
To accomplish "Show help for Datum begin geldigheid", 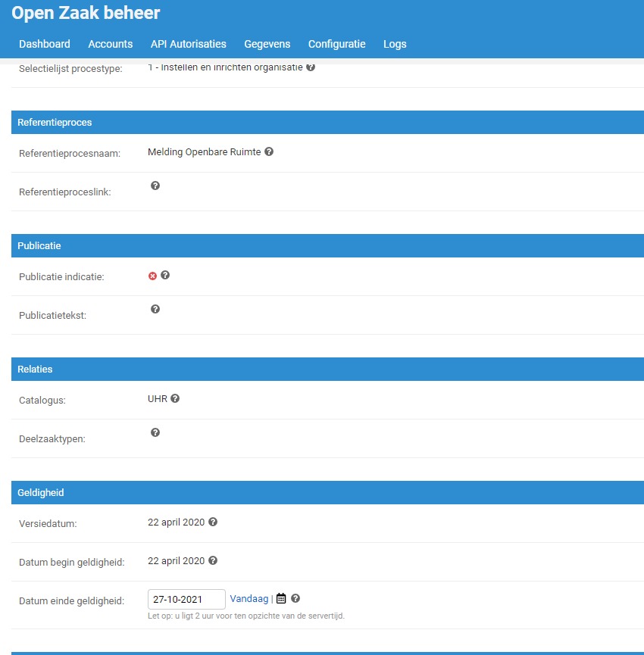I will tap(213, 562).
